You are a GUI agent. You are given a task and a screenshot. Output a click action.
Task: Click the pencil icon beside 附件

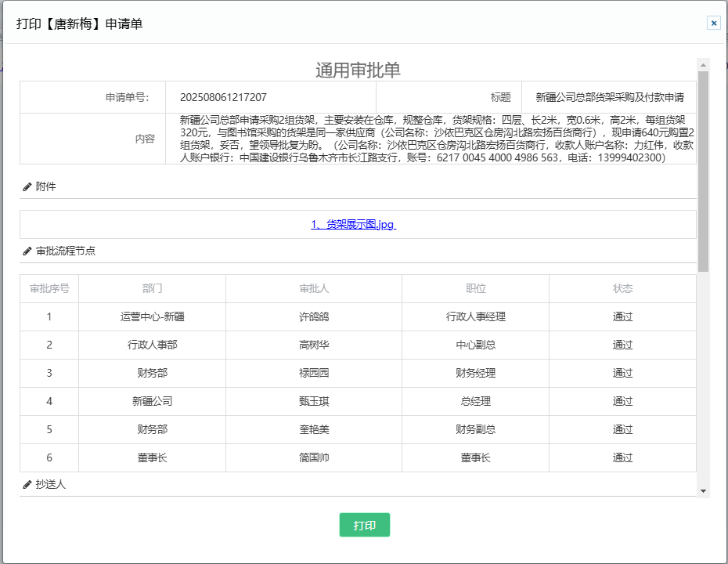click(27, 187)
